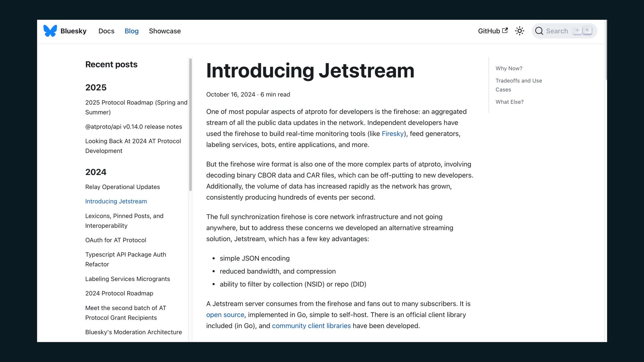Open the 'community client libraries' link
This screenshot has width=644, height=362.
pyautogui.click(x=311, y=326)
